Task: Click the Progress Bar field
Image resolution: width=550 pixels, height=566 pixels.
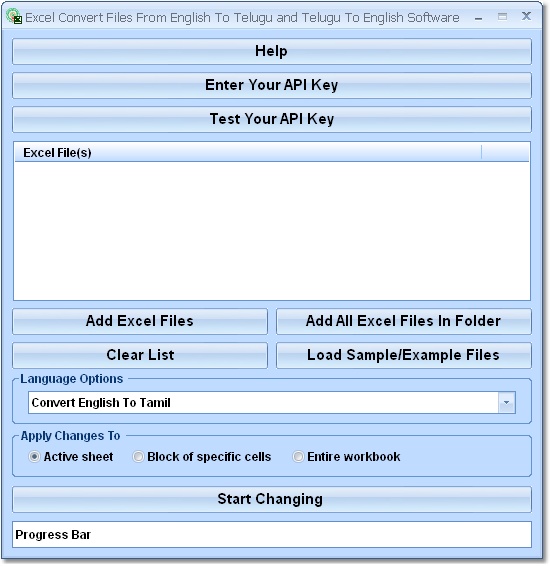Action: [272, 535]
